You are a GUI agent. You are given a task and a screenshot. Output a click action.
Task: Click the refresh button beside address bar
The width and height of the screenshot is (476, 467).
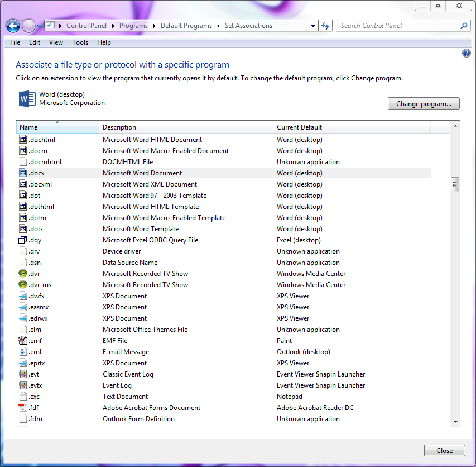[325, 26]
